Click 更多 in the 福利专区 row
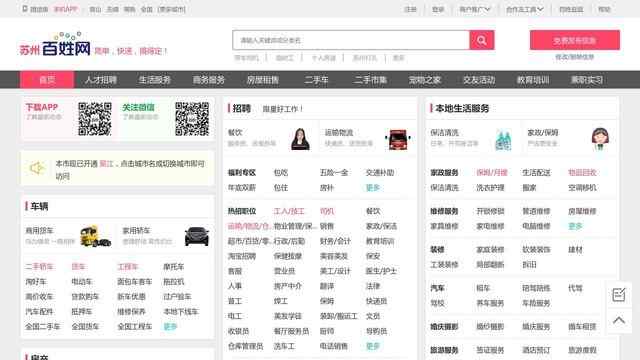The image size is (640, 360). [x=373, y=188]
